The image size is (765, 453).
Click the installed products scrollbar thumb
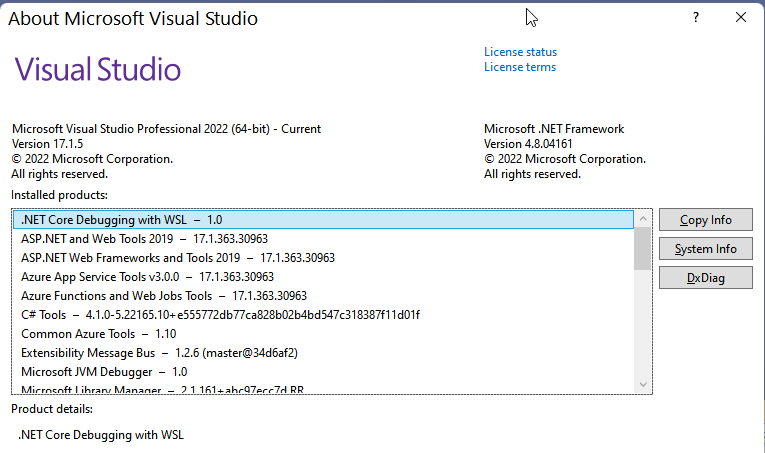[x=643, y=248]
